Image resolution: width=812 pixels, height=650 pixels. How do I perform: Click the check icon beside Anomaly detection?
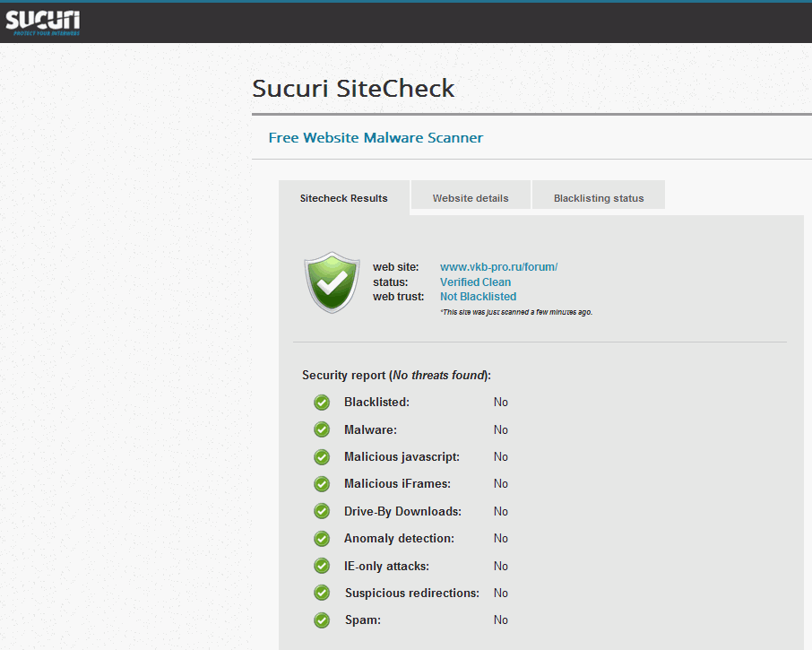pos(322,539)
